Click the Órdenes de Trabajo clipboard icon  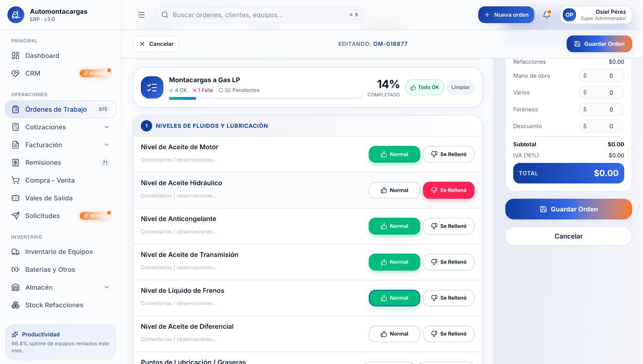pyautogui.click(x=15, y=109)
